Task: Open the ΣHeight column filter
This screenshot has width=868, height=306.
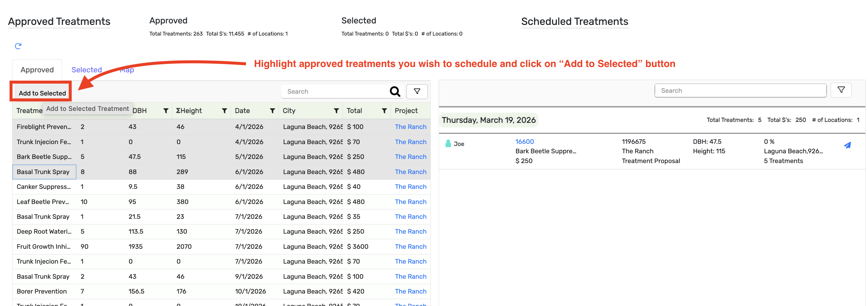Action: coord(225,110)
